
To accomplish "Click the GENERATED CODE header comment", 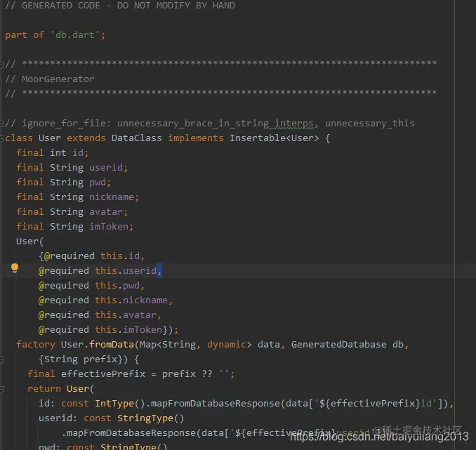I will [120, 6].
